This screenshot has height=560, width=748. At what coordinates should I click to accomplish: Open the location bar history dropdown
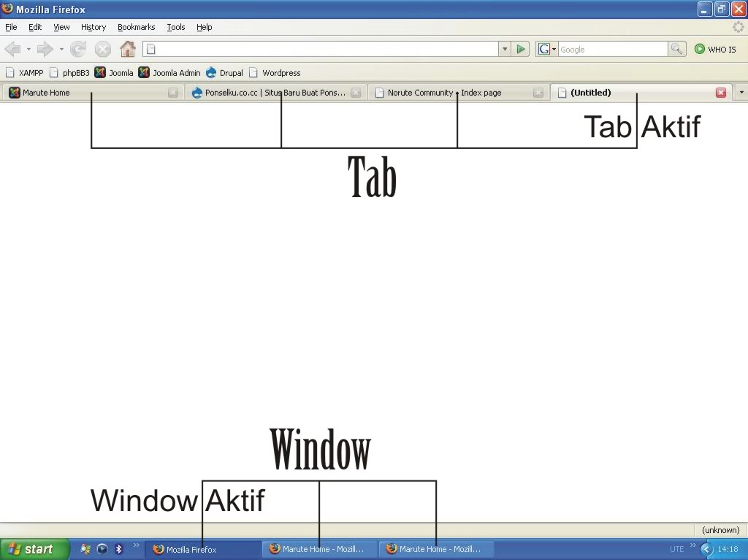[x=504, y=49]
